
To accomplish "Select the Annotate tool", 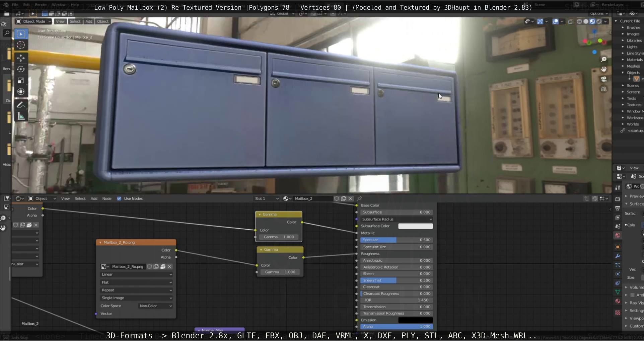I will [21, 105].
